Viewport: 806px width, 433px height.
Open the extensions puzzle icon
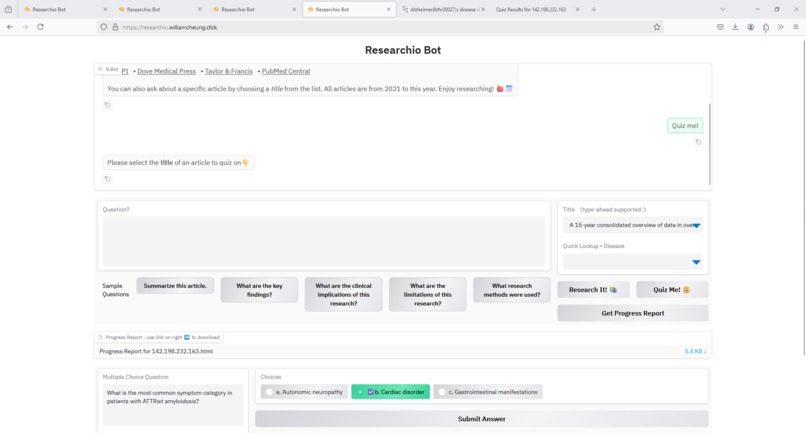pos(766,27)
